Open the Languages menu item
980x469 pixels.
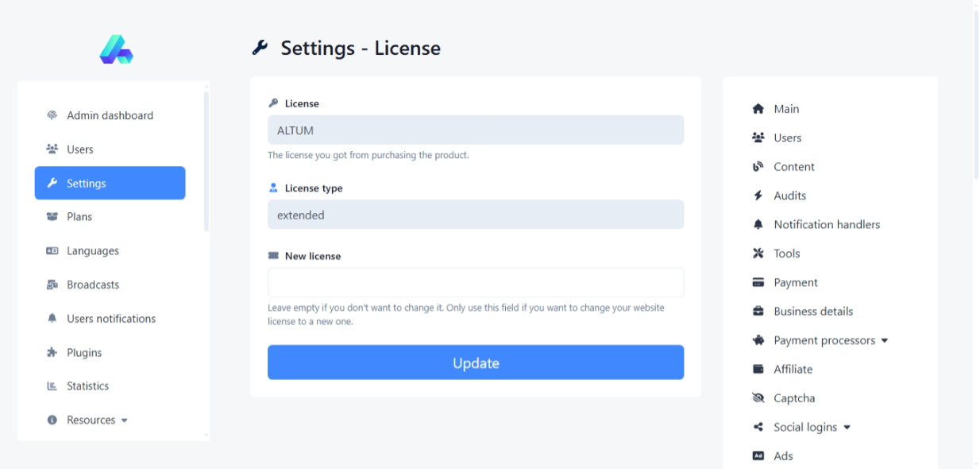point(92,251)
